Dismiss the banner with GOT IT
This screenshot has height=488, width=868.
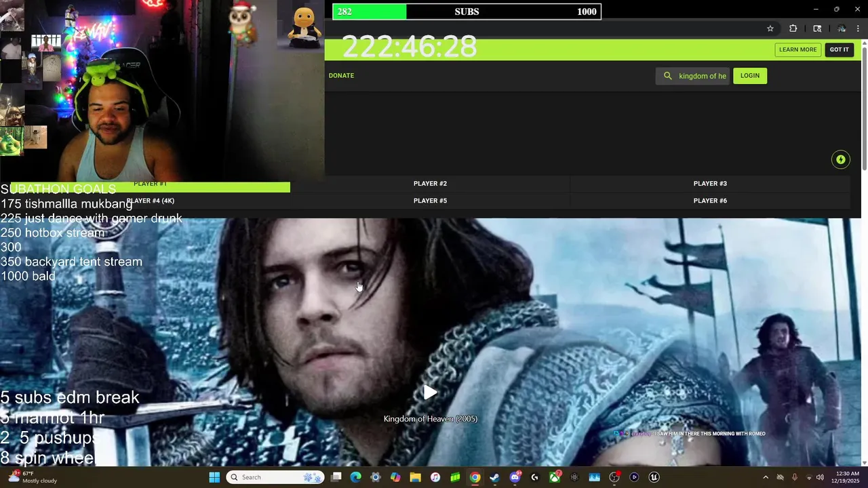coord(839,49)
